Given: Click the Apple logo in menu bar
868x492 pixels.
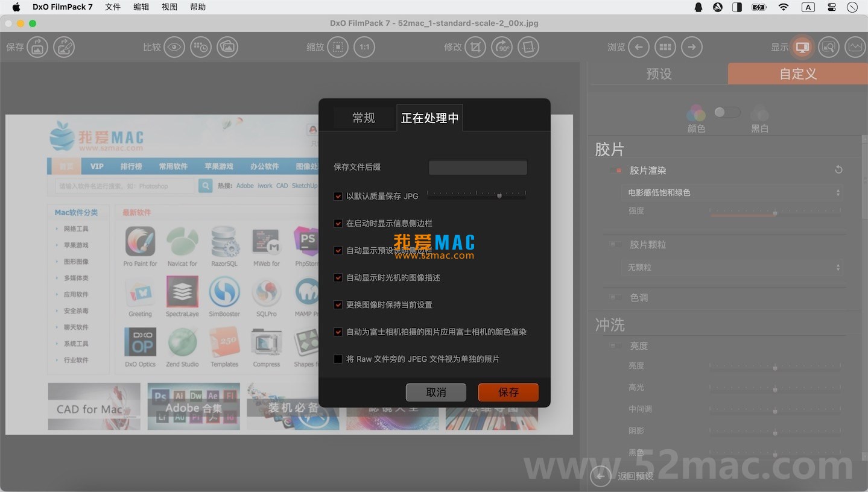Looking at the screenshot, I should pos(16,7).
